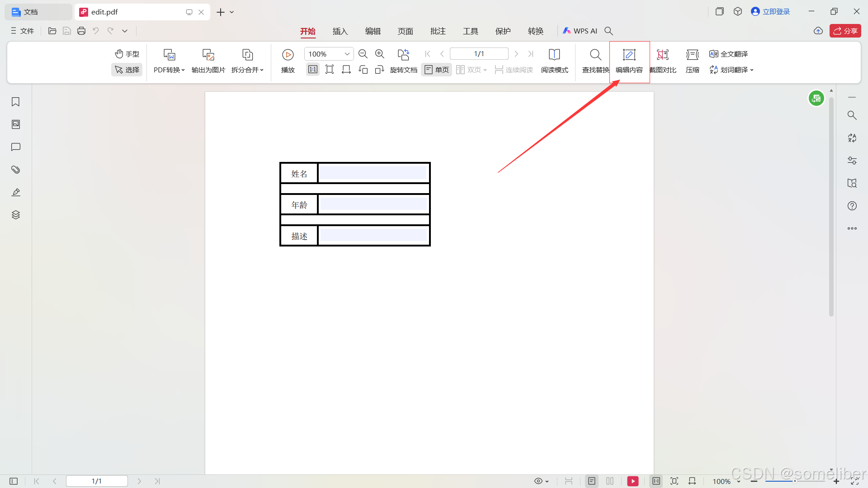The height and width of the screenshot is (488, 868).
Task: Click Edit Content tool
Action: click(629, 62)
